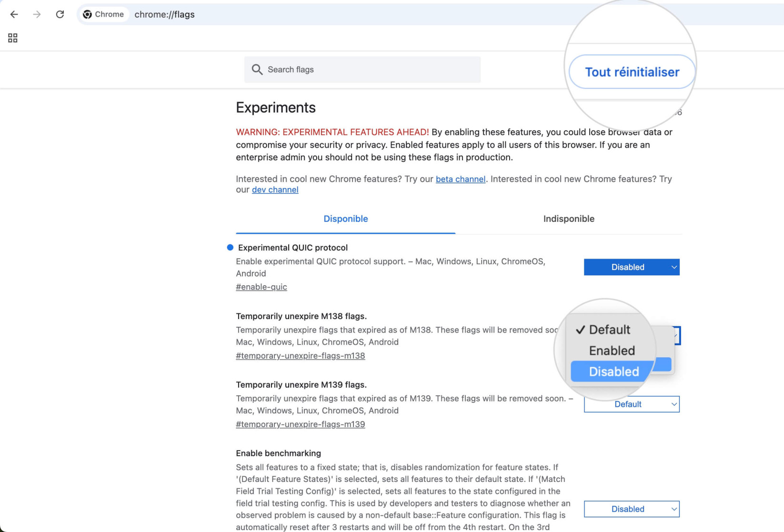The height and width of the screenshot is (532, 784).
Task: Reload the chrome://flags page
Action: tap(60, 14)
